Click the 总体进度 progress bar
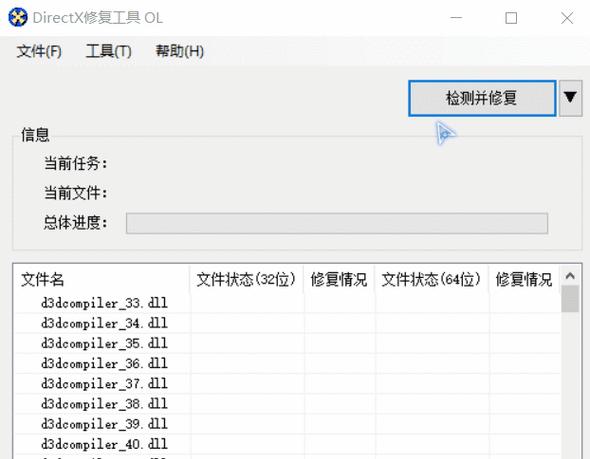 point(337,223)
